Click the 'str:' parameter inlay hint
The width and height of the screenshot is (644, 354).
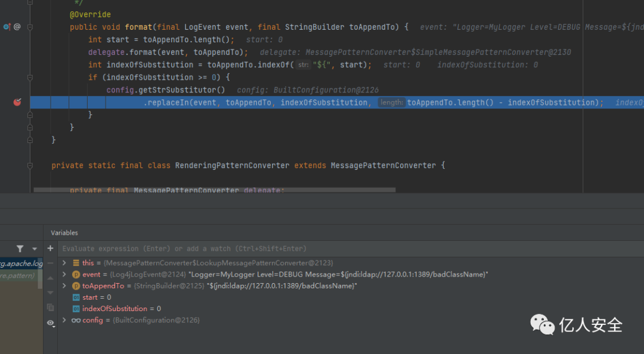(x=304, y=65)
